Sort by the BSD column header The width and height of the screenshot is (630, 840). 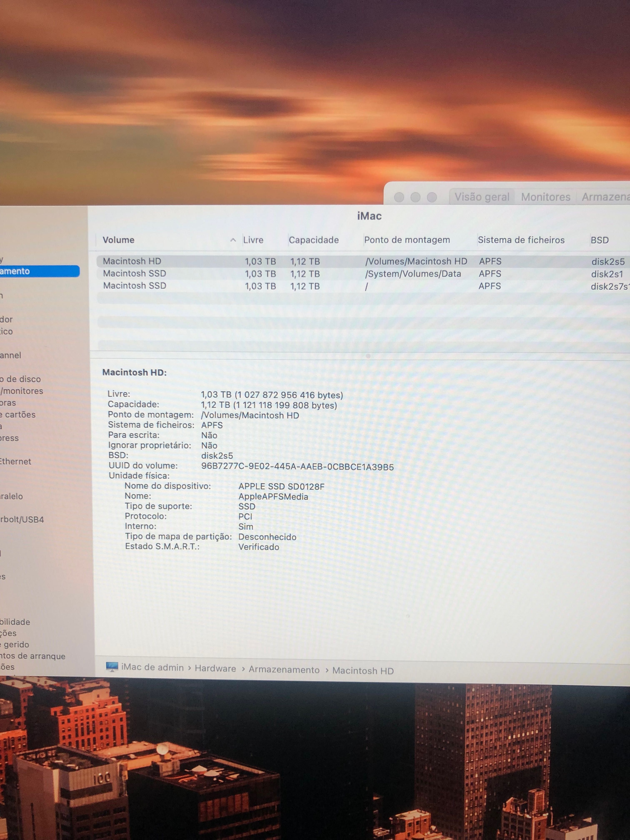pos(600,240)
